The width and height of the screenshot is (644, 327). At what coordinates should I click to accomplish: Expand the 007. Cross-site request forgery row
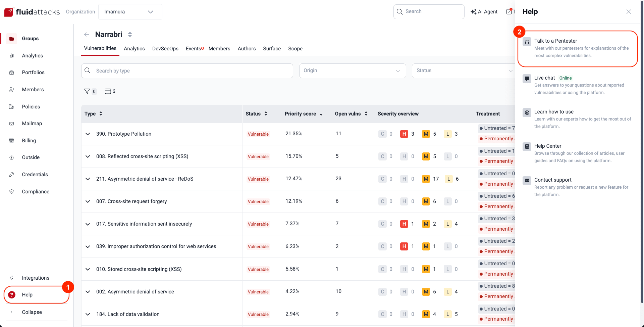point(88,201)
